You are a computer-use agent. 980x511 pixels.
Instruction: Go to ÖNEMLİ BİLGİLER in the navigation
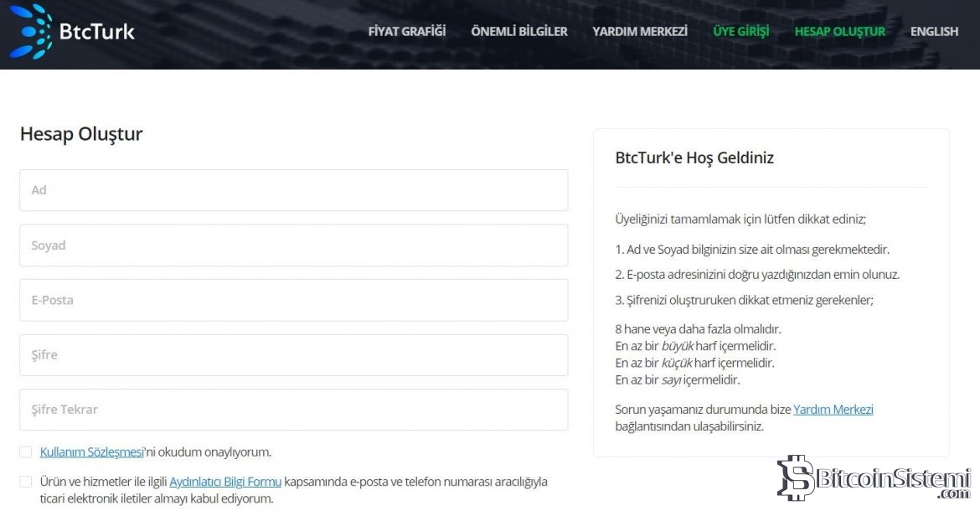(x=519, y=32)
